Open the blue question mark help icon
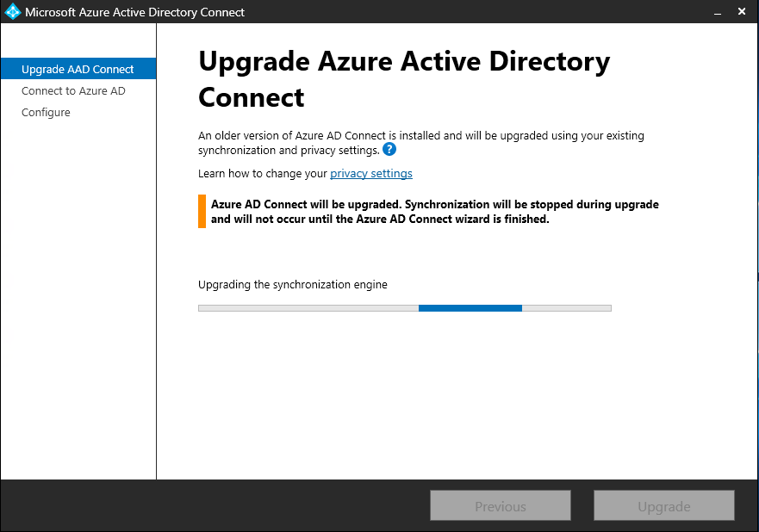Viewport: 759px width, 532px height. click(389, 150)
